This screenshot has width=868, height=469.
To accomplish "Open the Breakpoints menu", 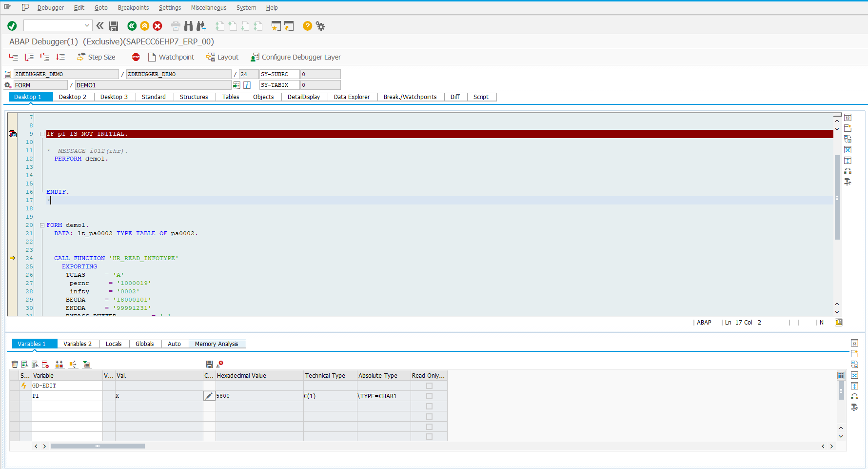I will 133,8.
